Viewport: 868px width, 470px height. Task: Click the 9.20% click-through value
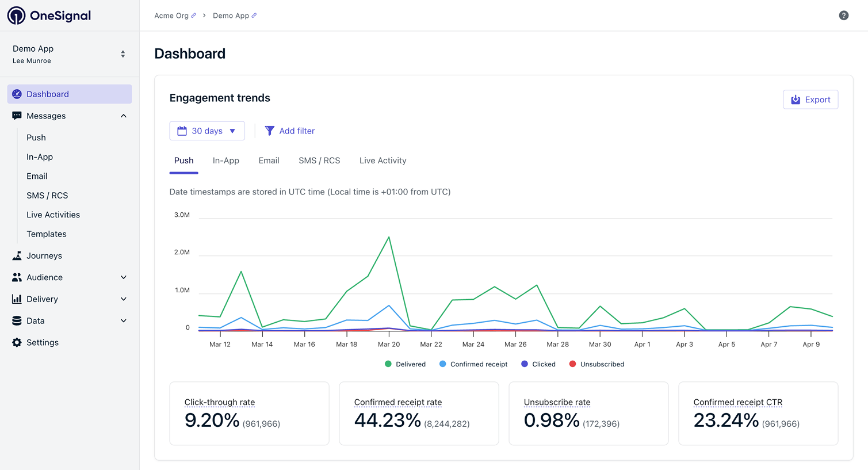coord(212,421)
